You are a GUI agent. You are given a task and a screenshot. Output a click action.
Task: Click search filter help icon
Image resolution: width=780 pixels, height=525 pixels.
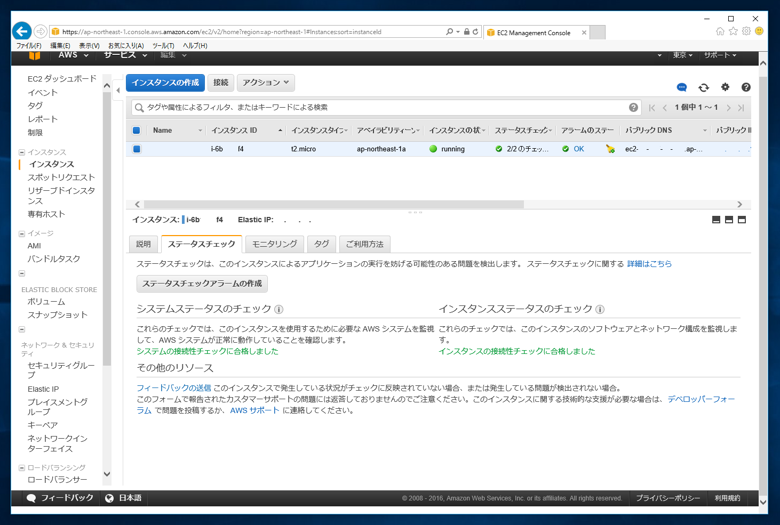pos(633,107)
